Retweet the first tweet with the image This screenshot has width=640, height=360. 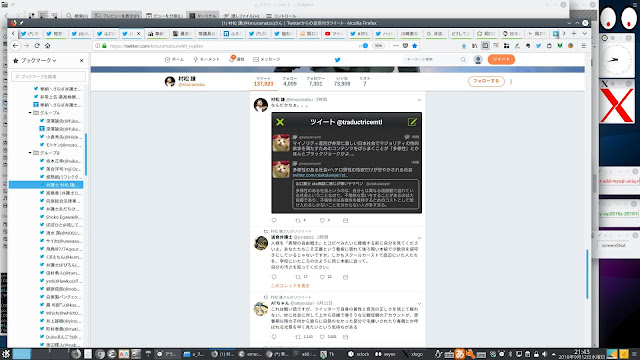pos(298,220)
